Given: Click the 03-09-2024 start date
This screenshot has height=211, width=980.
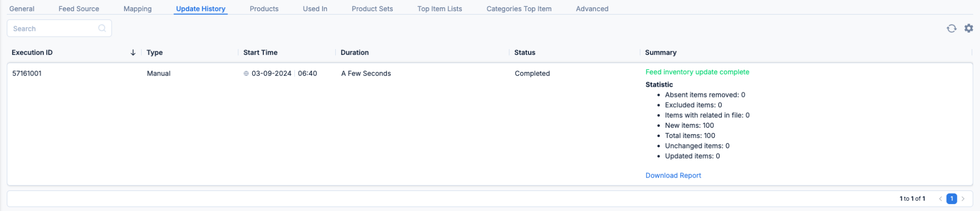Looking at the screenshot, I should pos(271,73).
